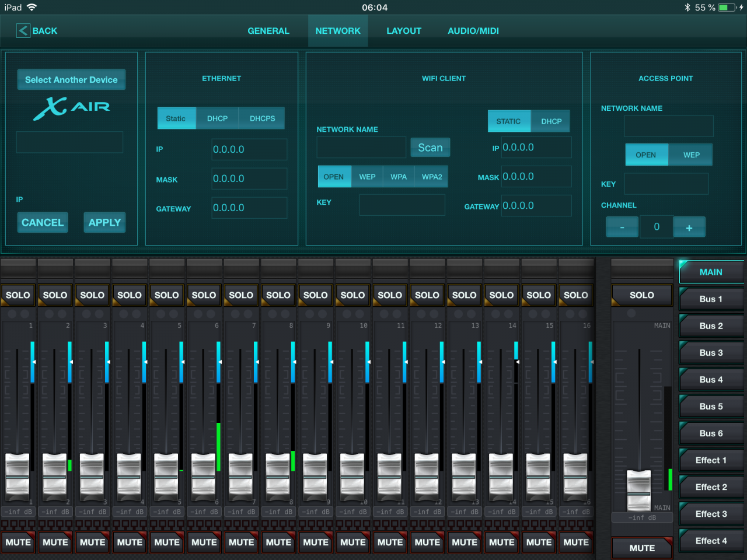Mute channel 1
The image size is (747, 560).
[x=18, y=542]
